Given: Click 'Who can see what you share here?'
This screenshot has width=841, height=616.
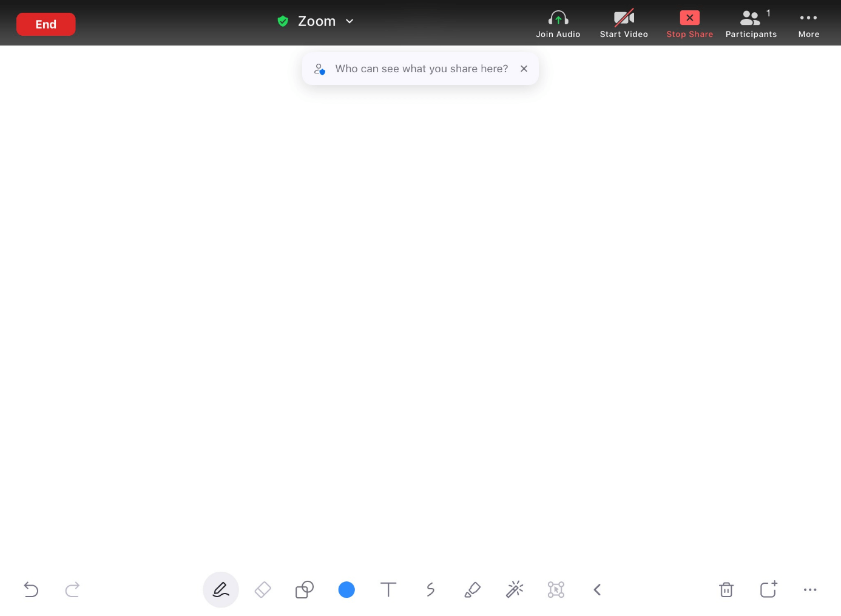Looking at the screenshot, I should click(x=421, y=69).
